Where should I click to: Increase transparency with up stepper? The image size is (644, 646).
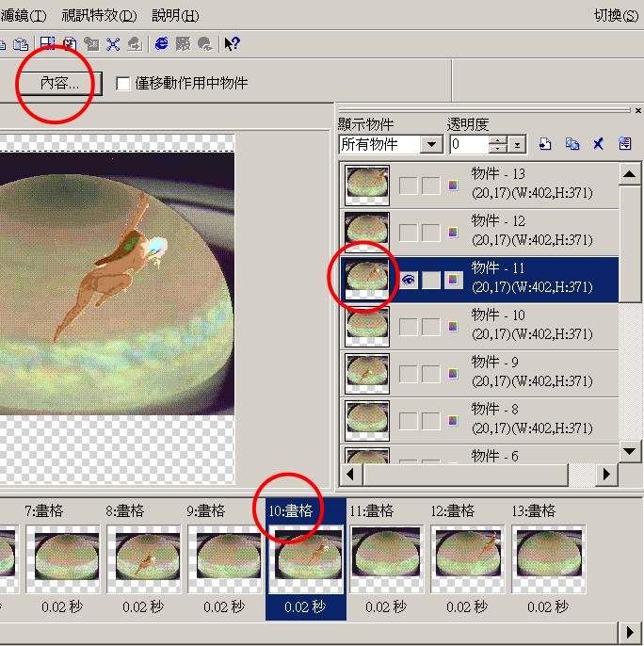498,140
